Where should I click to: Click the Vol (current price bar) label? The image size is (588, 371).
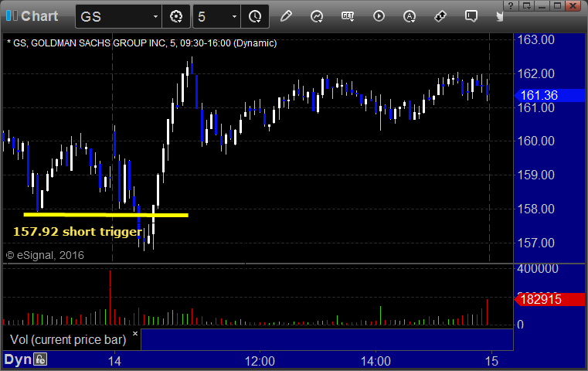68,339
